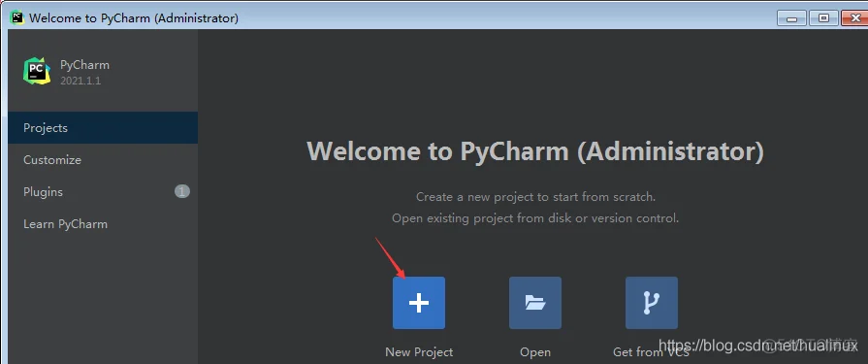The width and height of the screenshot is (868, 364).
Task: Close the Welcome to PyCharm window
Action: tap(854, 18)
